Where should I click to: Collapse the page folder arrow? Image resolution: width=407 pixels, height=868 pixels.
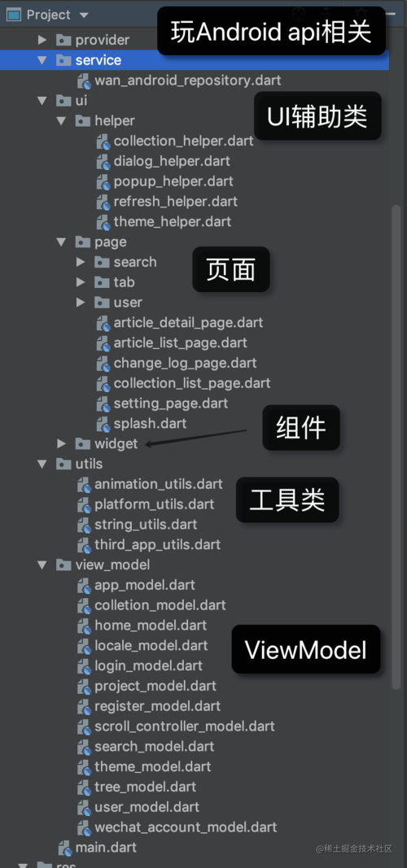pyautogui.click(x=61, y=242)
